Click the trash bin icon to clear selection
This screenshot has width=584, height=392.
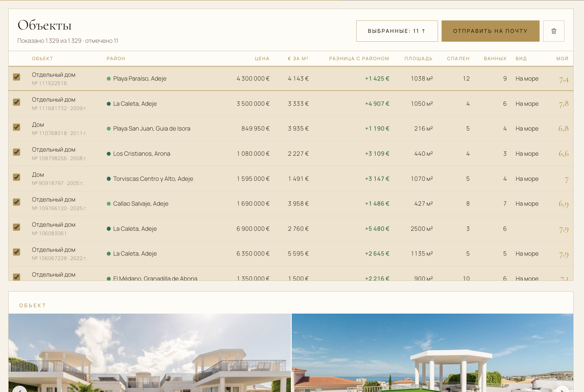[x=554, y=31]
